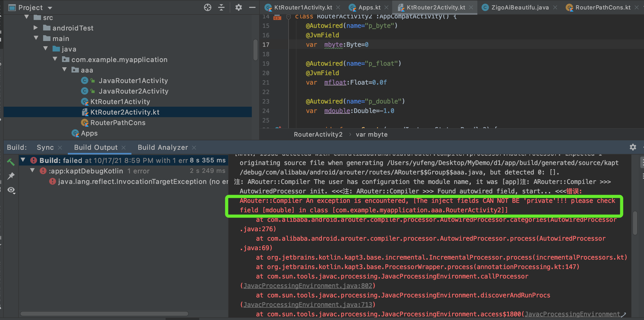Open the eye filter icon in Build panel

[x=11, y=190]
